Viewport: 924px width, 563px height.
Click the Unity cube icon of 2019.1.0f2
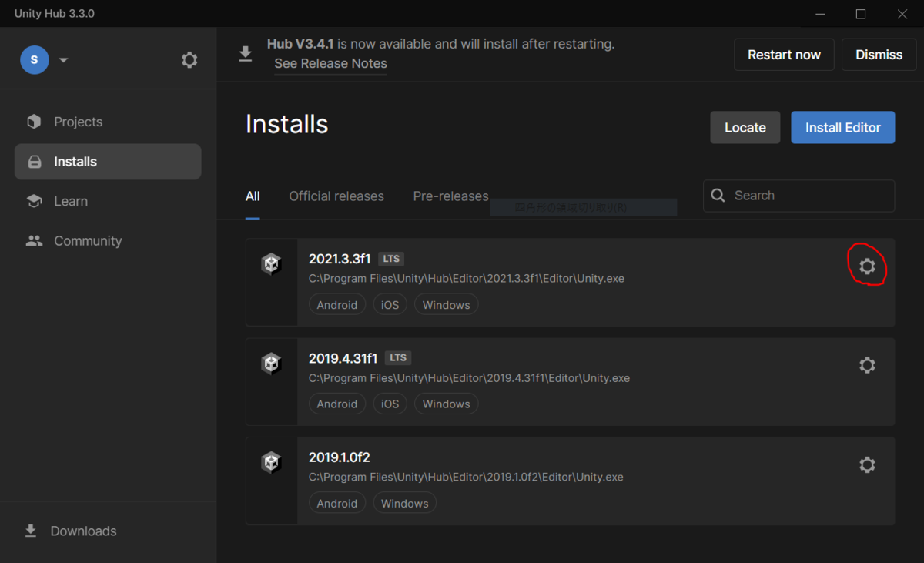(x=271, y=462)
